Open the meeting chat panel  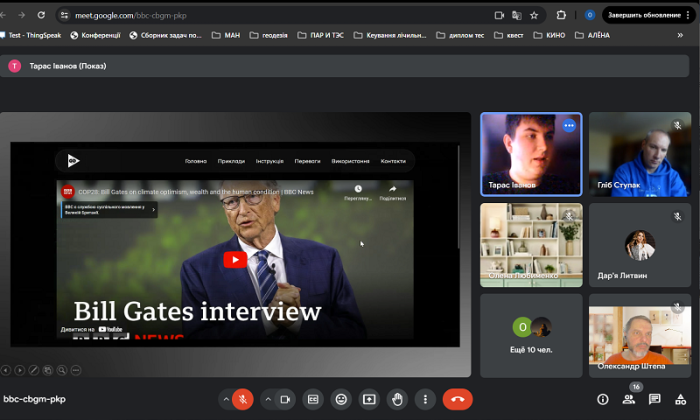[x=655, y=399]
